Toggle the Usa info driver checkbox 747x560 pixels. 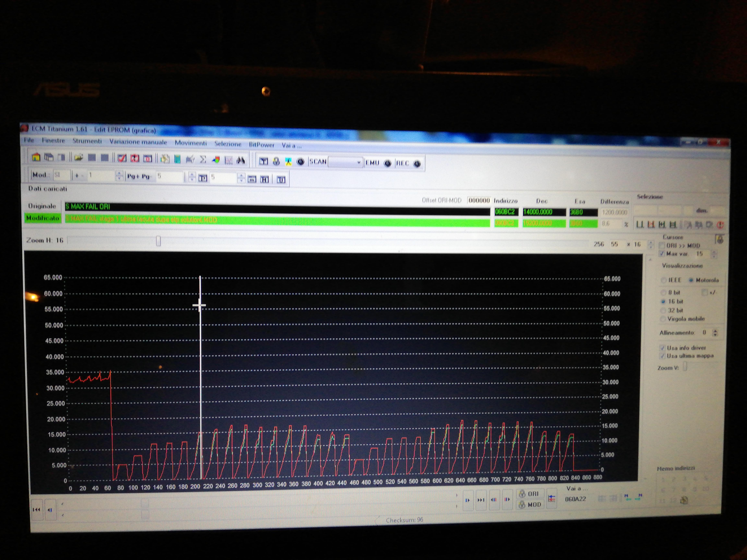pos(662,348)
